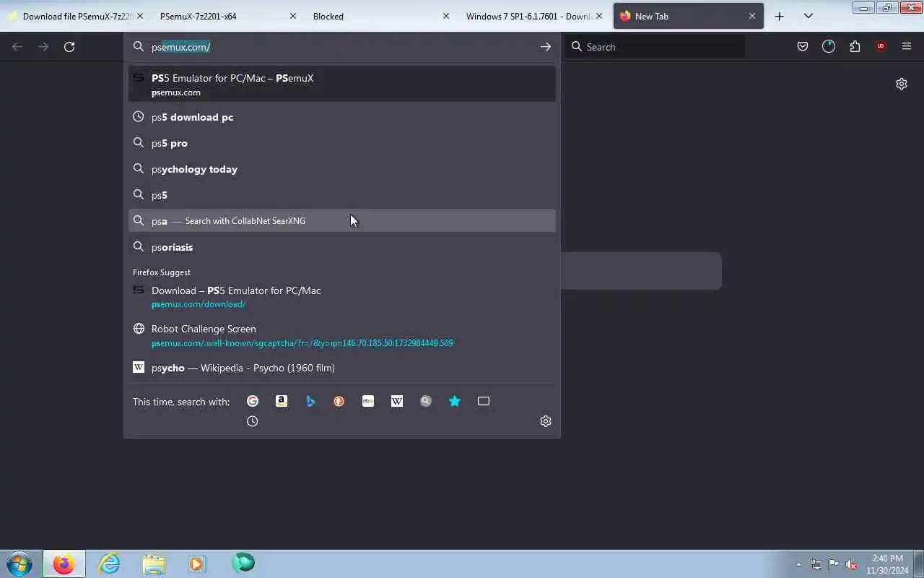
Task: Open Download – PS5 Emulator suggestion
Action: pos(342,297)
